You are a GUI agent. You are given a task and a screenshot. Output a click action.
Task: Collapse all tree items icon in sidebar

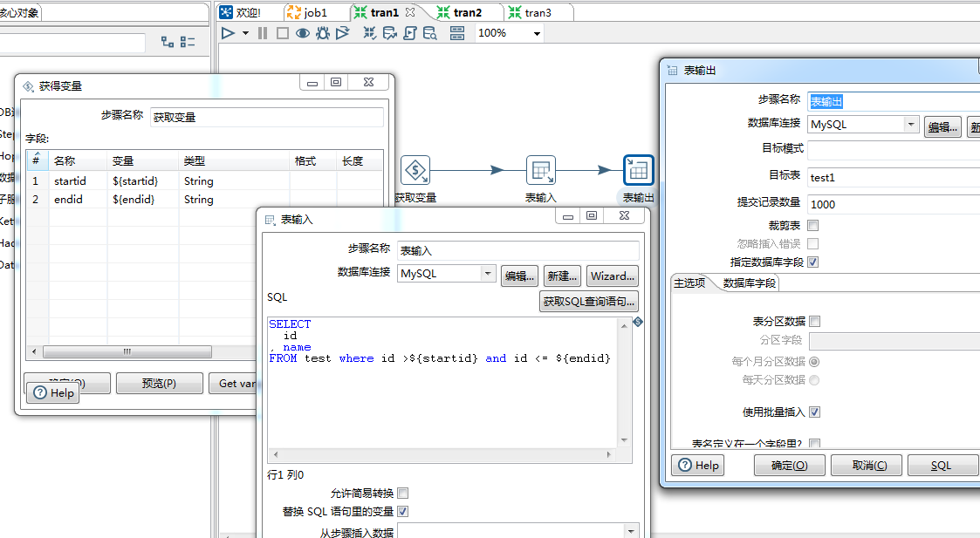(x=188, y=42)
